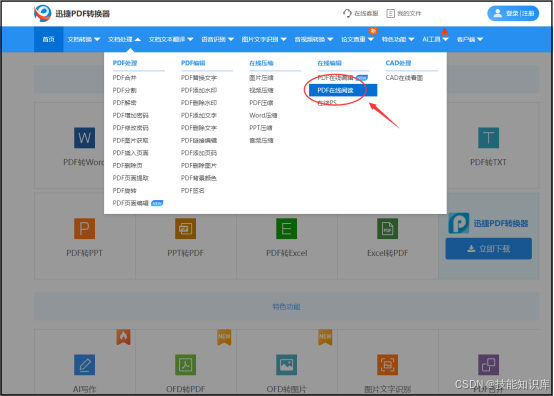Open PDF删除水印 option
The height and width of the screenshot is (396, 554).
(199, 103)
